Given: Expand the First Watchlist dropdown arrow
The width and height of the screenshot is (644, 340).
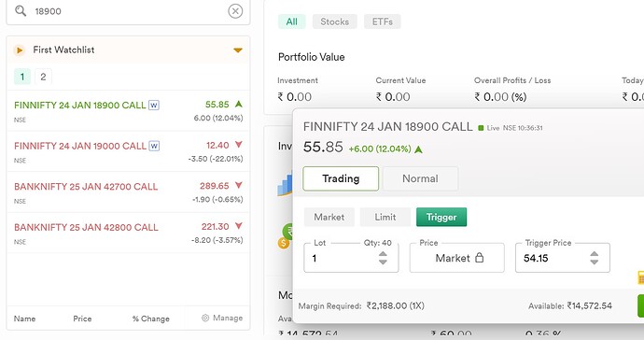Looking at the screenshot, I should (238, 50).
